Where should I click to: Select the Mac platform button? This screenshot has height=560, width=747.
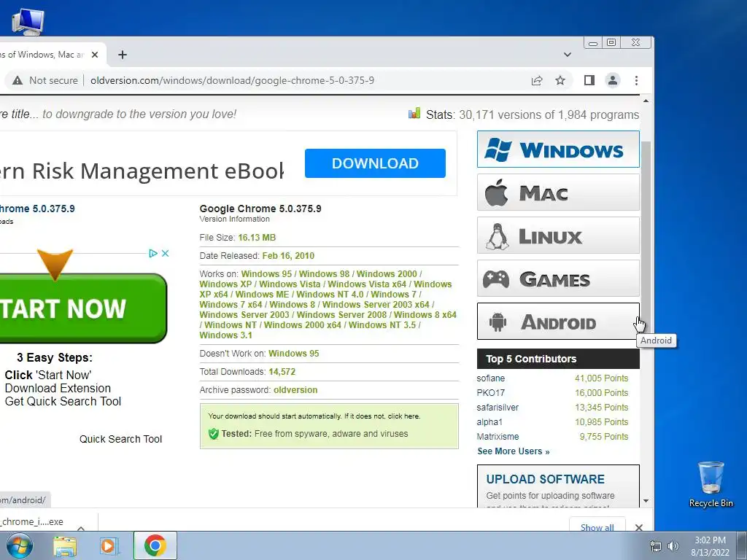tap(558, 192)
